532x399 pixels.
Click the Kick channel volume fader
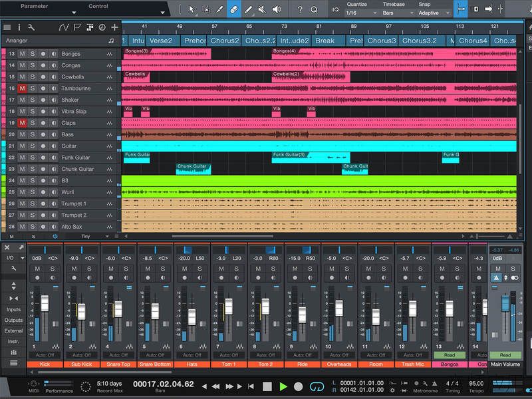[45, 303]
